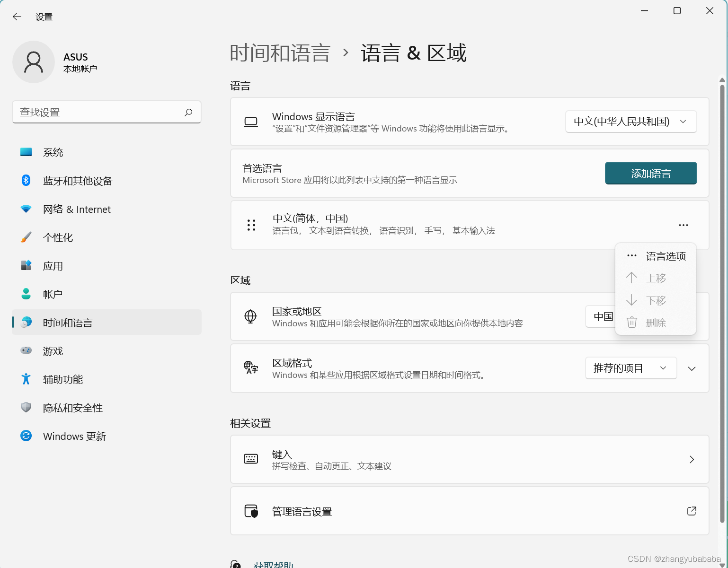728x568 pixels.
Task: Click the 管理语言设置 shield window icon
Action: (x=251, y=511)
